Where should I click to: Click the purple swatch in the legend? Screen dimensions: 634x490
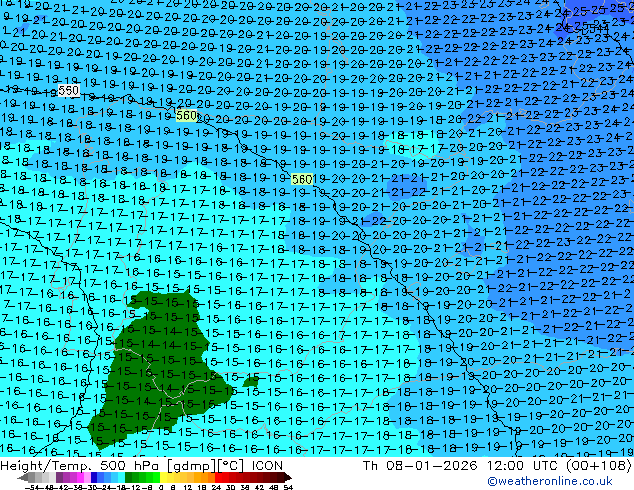click(59, 477)
